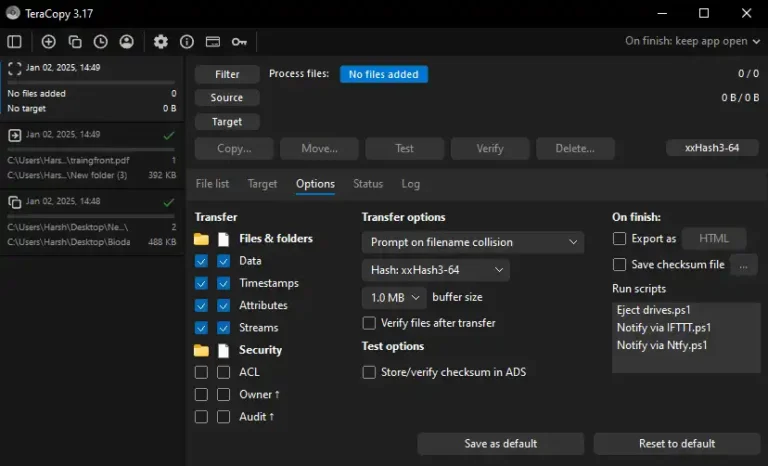The height and width of the screenshot is (466, 768).
Task: Enable Verify files after transfer
Action: [369, 323]
